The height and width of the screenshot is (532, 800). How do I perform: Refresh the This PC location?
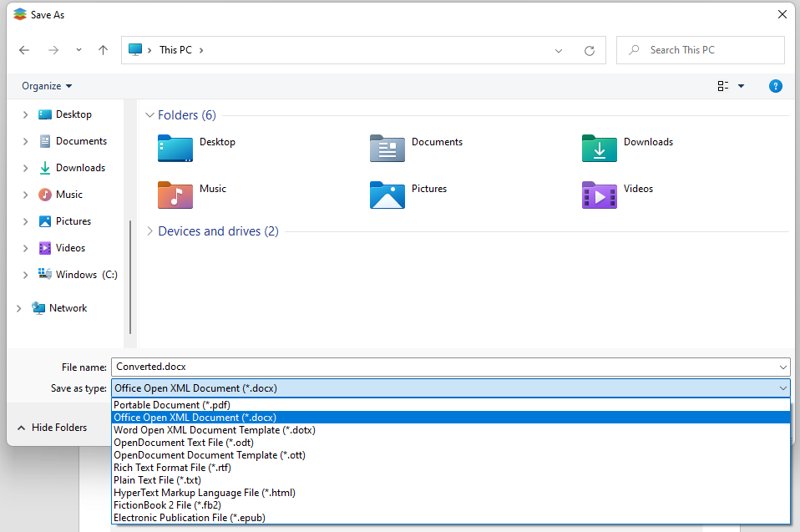click(x=589, y=50)
